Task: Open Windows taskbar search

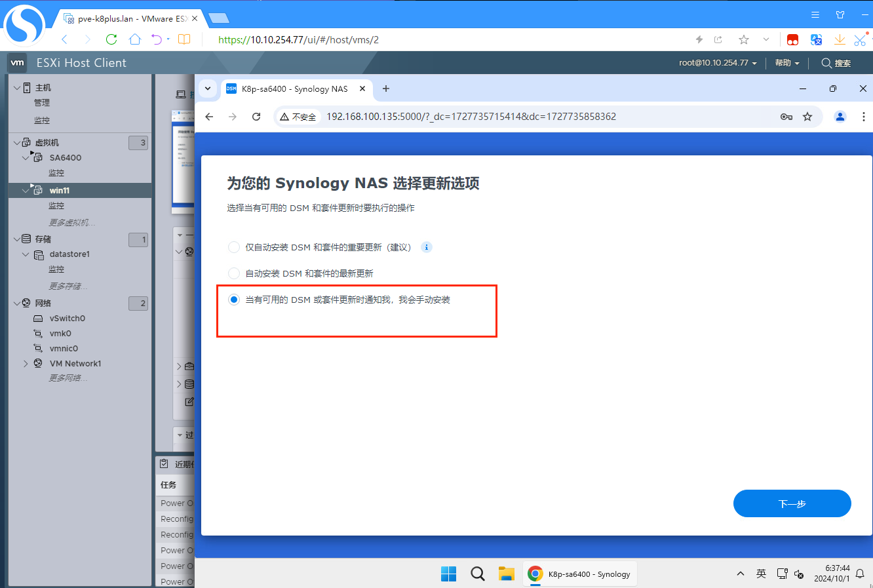Action: pos(478,574)
